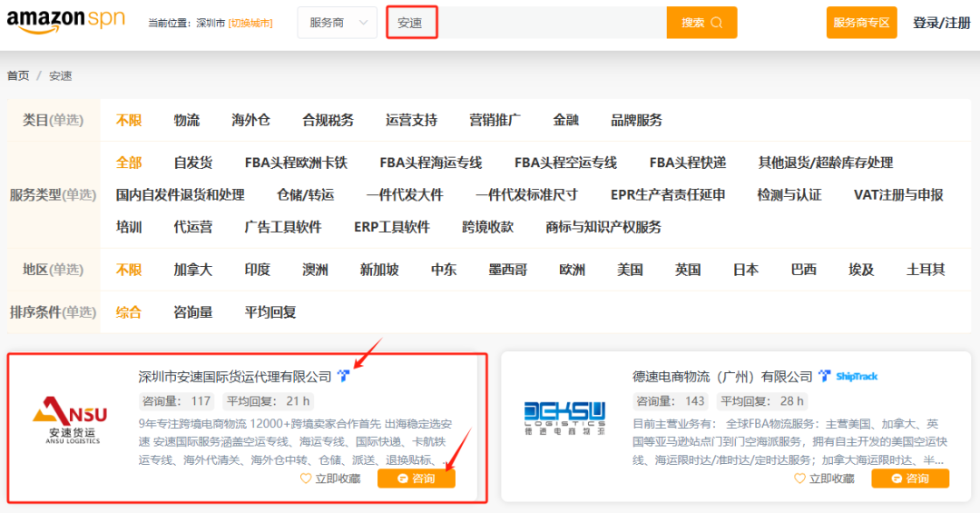
Task: Select 金融 category filter
Action: click(565, 120)
